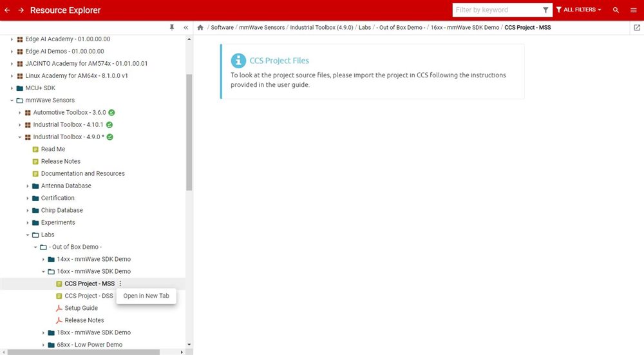Viewport: 644px width, 355px height.
Task: Select the CCS Project - MSS item
Action: [x=90, y=283]
